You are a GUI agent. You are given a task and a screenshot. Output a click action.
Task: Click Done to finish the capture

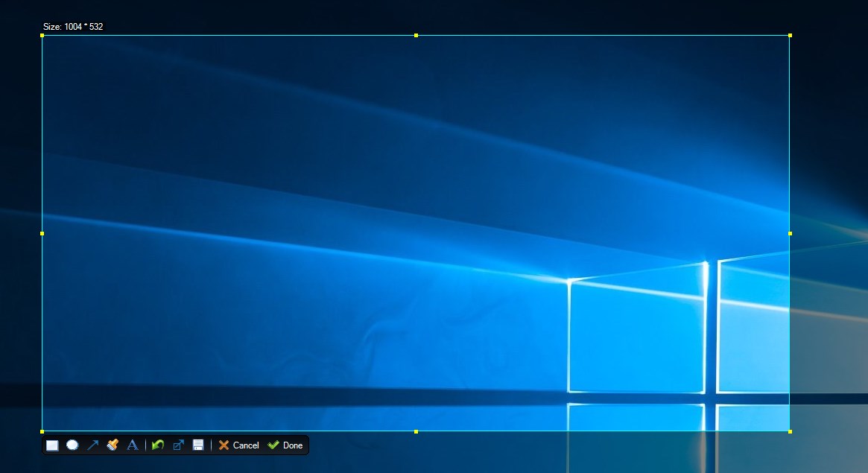point(285,445)
